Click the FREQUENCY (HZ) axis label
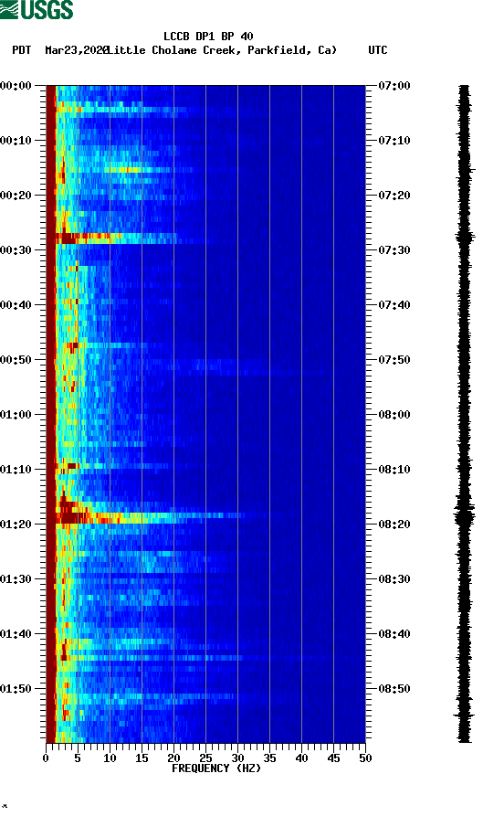 click(216, 768)
